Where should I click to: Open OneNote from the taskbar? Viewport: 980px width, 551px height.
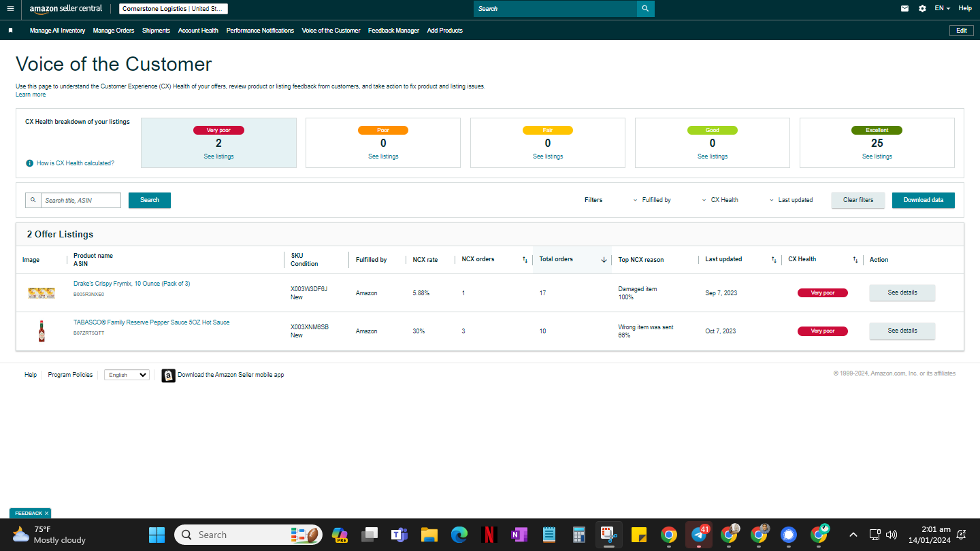(x=519, y=535)
